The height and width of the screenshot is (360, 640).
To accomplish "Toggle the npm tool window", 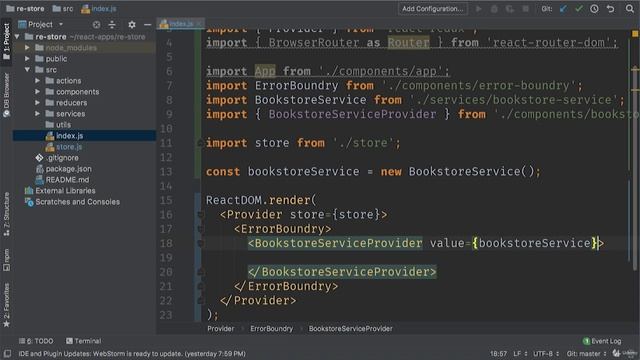I will (7, 260).
